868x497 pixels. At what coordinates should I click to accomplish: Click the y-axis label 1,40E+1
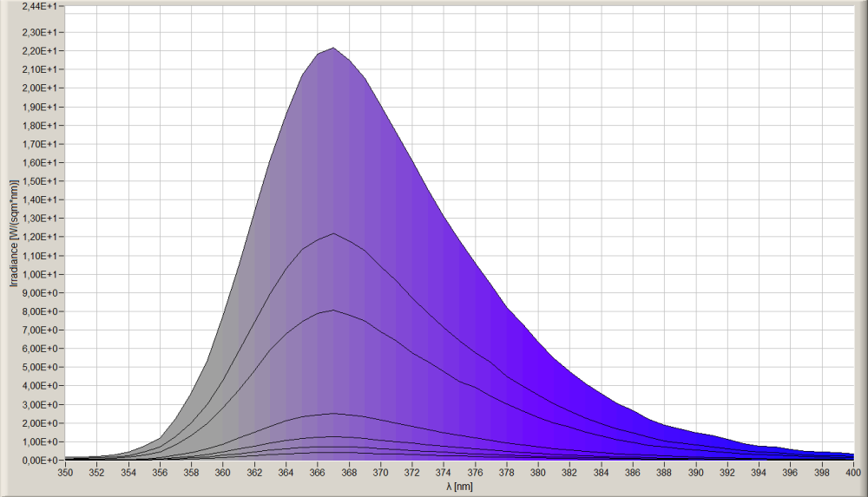click(38, 199)
